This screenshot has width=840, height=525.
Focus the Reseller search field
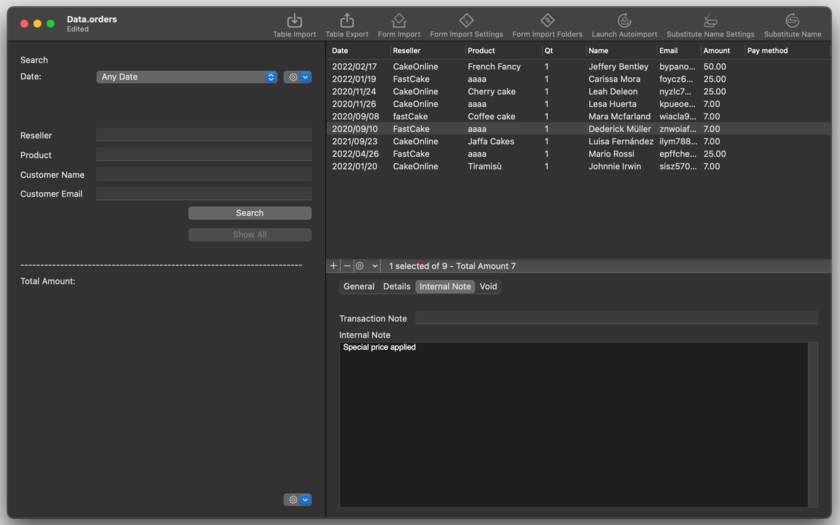click(x=204, y=135)
